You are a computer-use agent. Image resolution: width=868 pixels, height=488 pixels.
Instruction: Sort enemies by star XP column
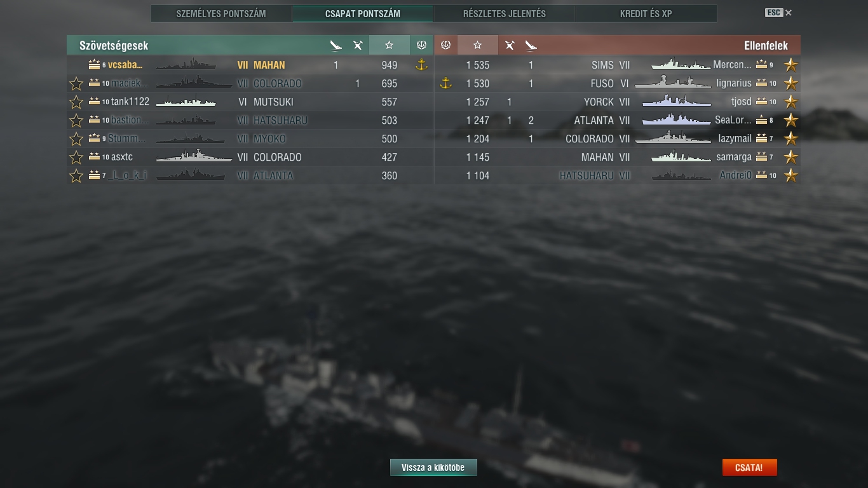pyautogui.click(x=477, y=45)
